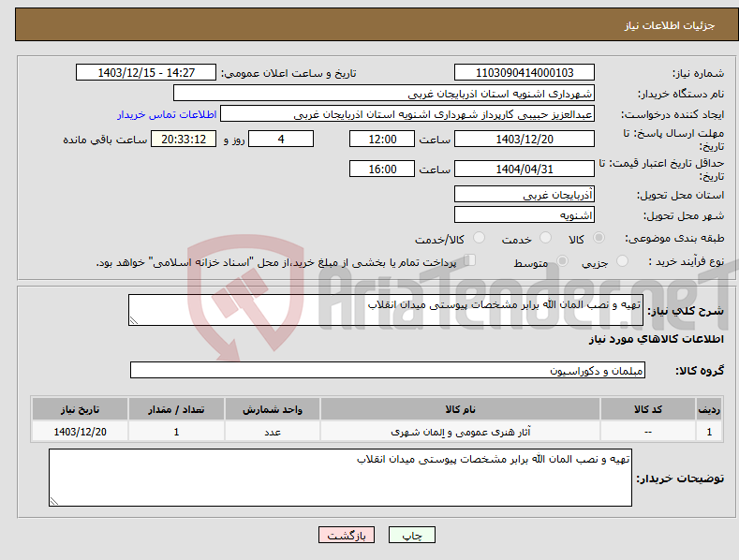Screen dimensions: 739x560
Task: Click the table need date cell 1403/12/20
Action: click(x=81, y=432)
